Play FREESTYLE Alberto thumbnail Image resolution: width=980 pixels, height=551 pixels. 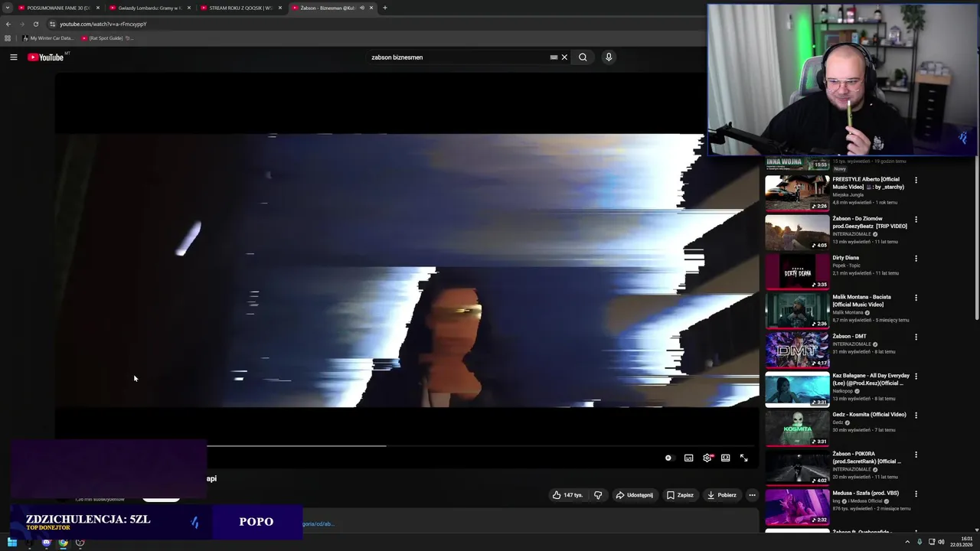tap(797, 193)
